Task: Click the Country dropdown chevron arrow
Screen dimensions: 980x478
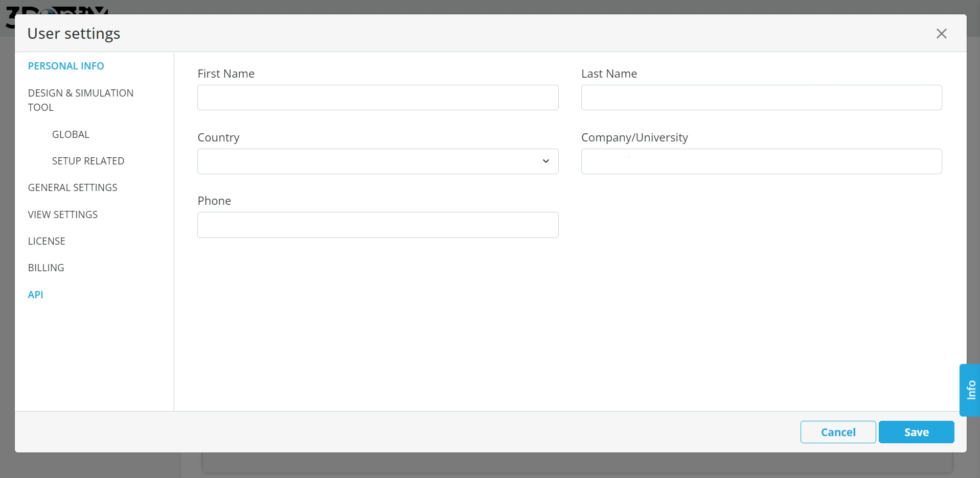Action: click(x=545, y=161)
